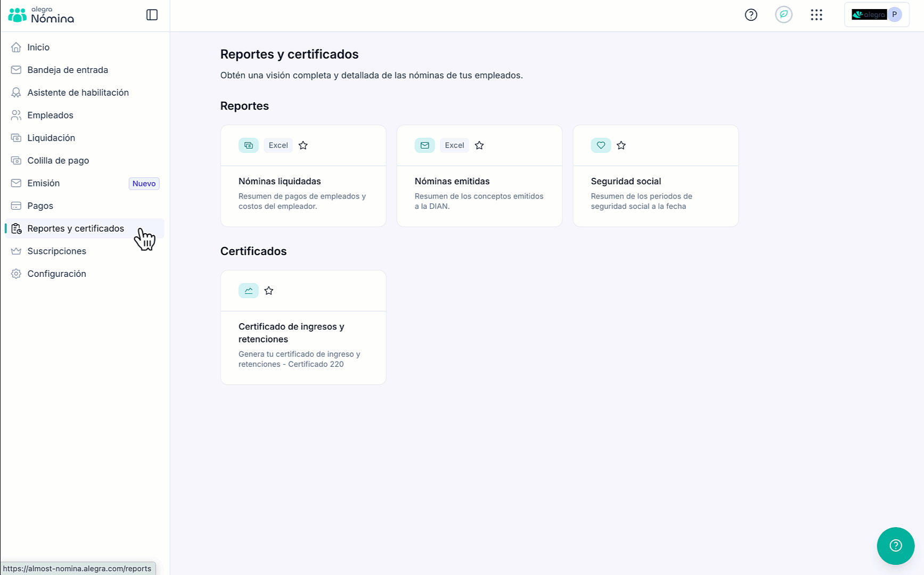
Task: Mark Nóminas liquidadas as favorite star
Action: coord(303,145)
